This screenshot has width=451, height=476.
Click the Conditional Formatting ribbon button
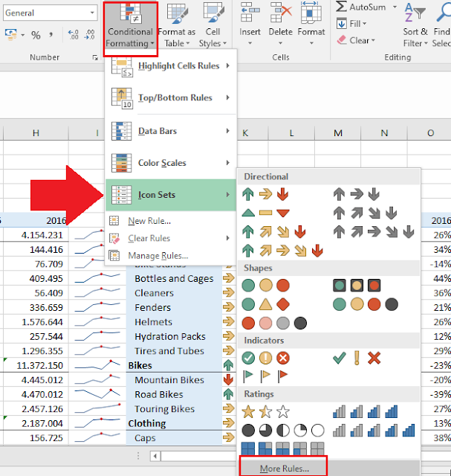[x=130, y=27]
